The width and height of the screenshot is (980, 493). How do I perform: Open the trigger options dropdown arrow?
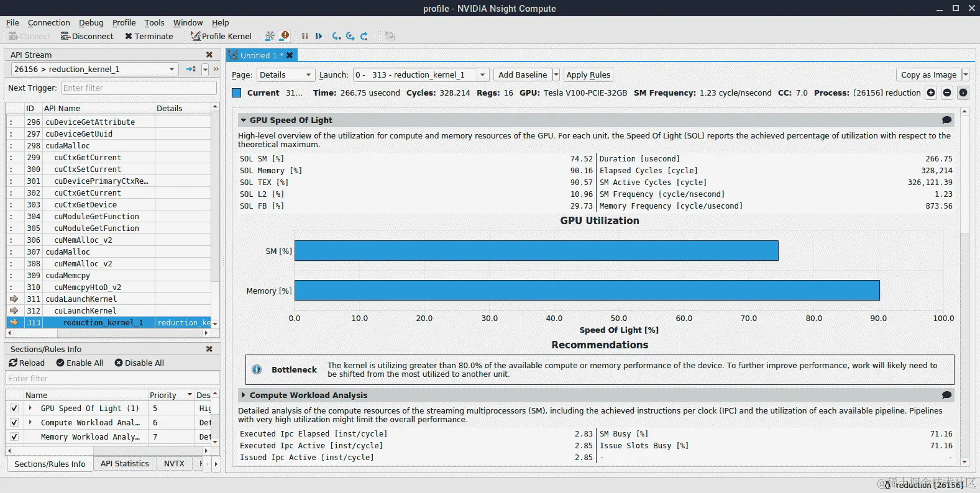205,69
